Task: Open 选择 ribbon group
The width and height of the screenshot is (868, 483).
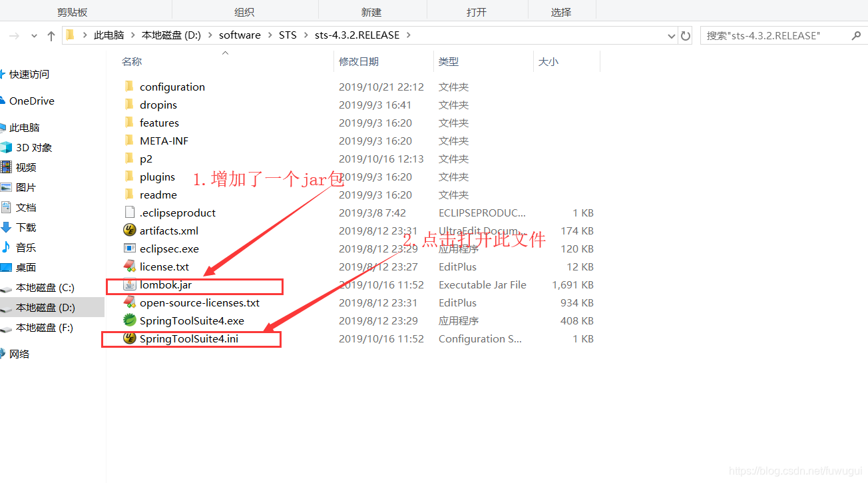Action: [561, 12]
